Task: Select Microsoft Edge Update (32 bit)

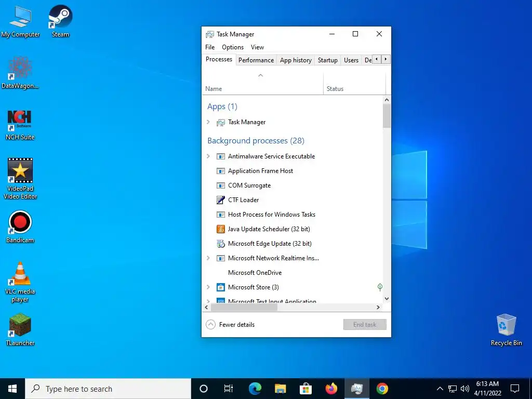Action: pyautogui.click(x=292, y=244)
